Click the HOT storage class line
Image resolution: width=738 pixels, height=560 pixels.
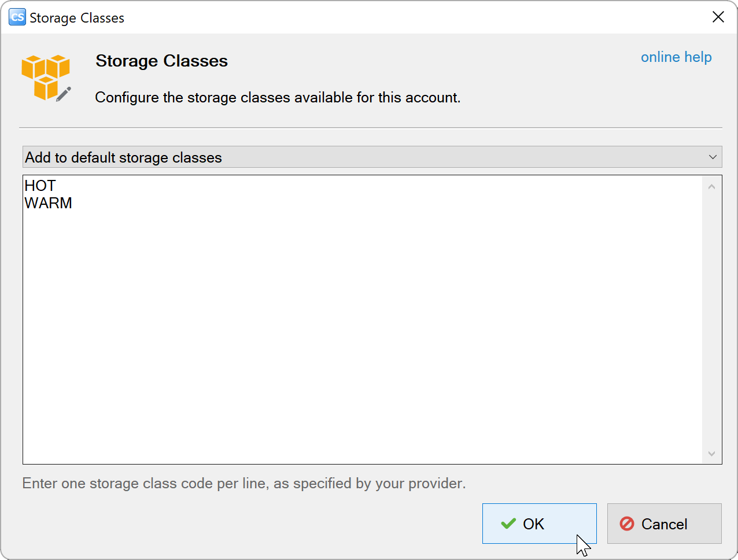pos(40,186)
